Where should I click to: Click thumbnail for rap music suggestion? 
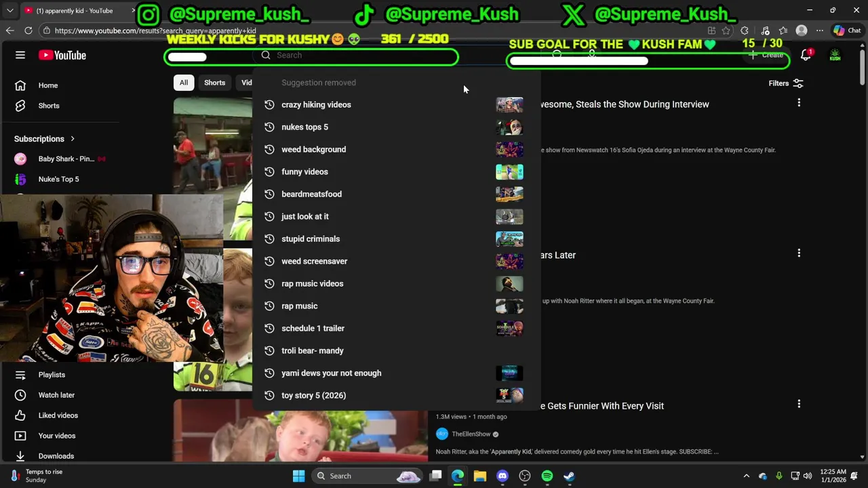point(509,306)
